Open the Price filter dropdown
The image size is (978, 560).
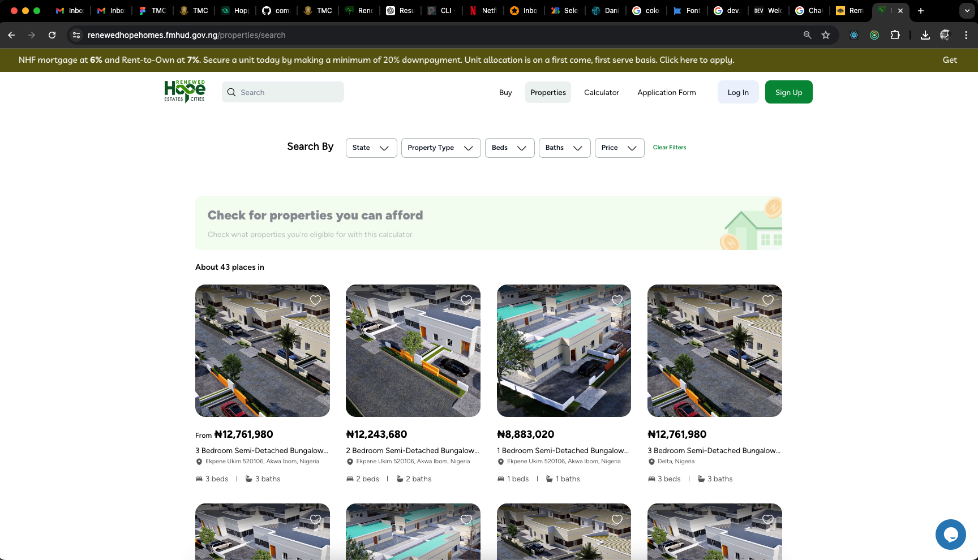pos(619,148)
